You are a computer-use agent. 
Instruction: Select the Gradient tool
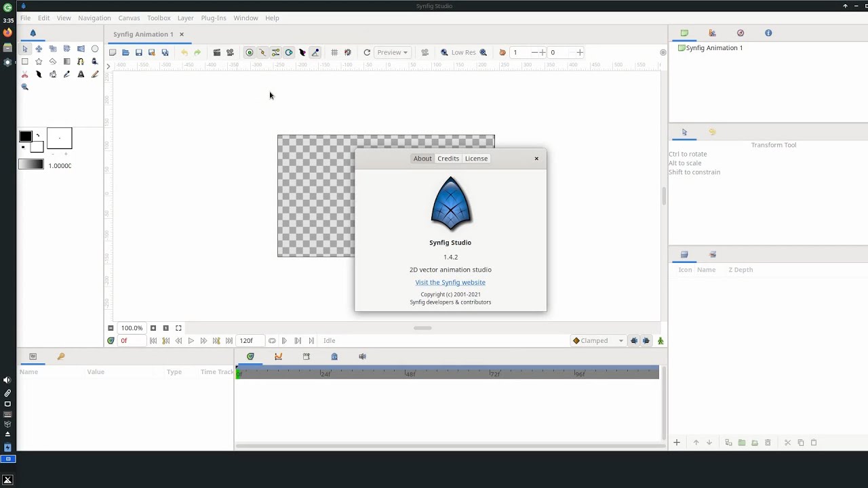coord(66,62)
